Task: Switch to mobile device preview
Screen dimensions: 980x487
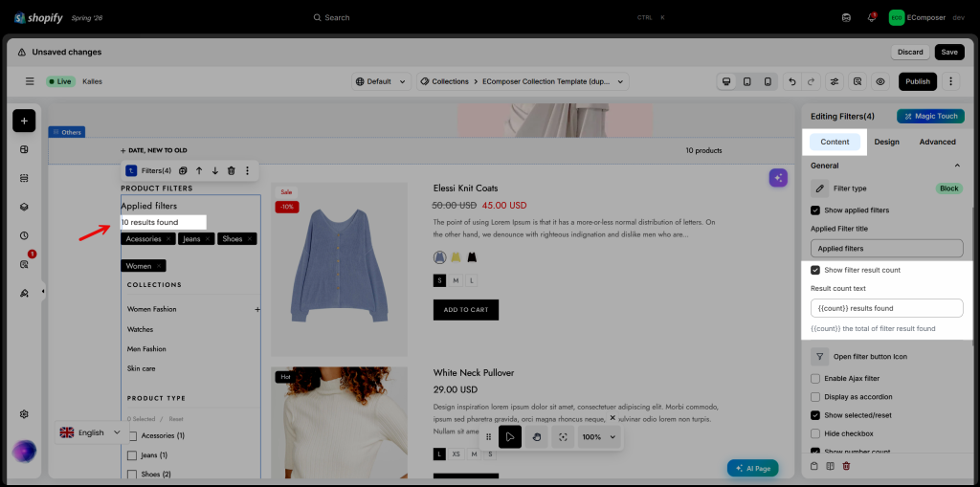Action: point(768,81)
